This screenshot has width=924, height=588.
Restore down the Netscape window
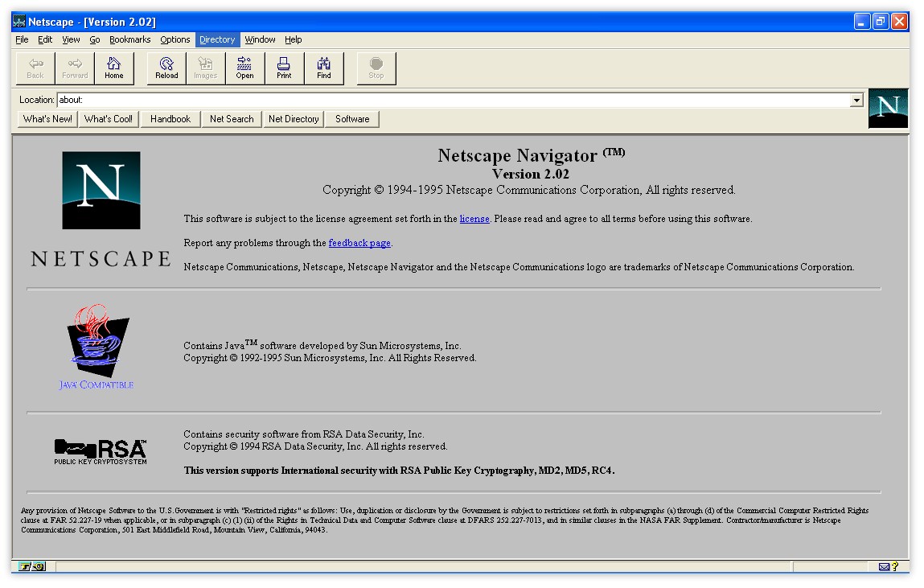tap(881, 22)
